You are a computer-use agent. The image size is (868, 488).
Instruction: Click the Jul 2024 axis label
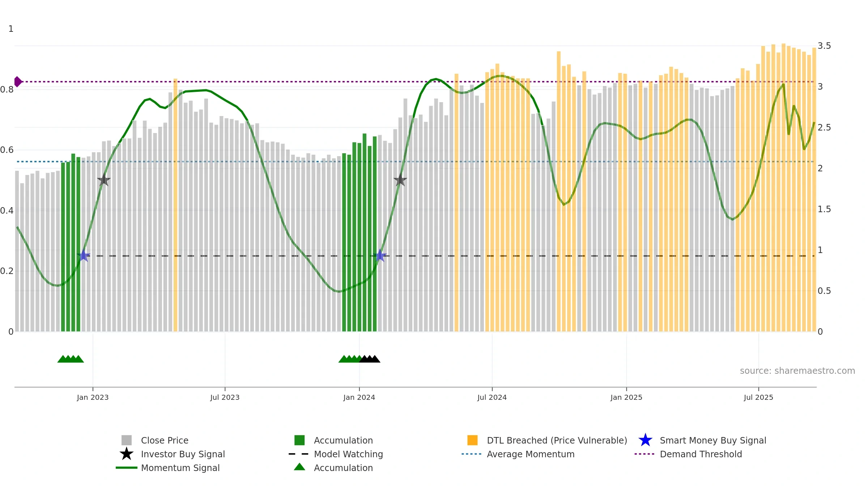(x=492, y=398)
